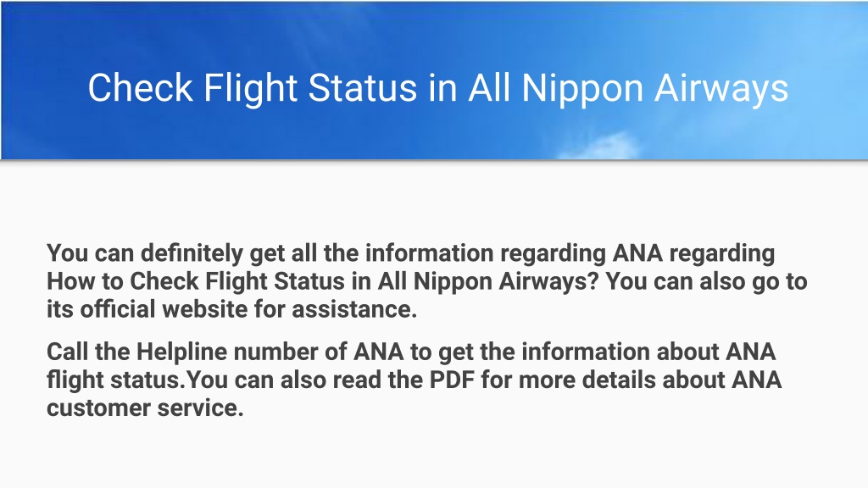Viewport: 868px width, 488px height.
Task: Click the word "Helpline" in the second paragraph
Action: tap(181, 352)
